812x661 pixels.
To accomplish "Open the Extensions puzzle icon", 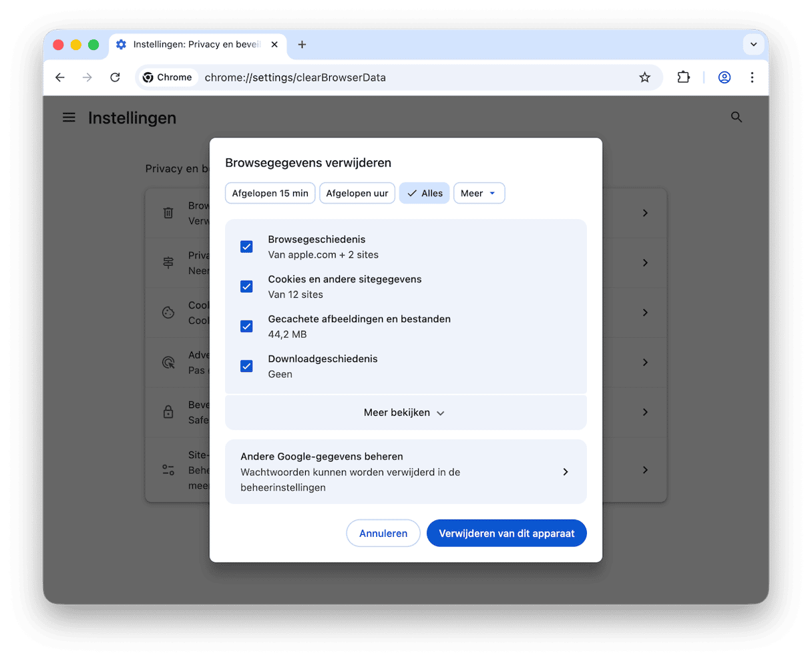I will [x=683, y=77].
